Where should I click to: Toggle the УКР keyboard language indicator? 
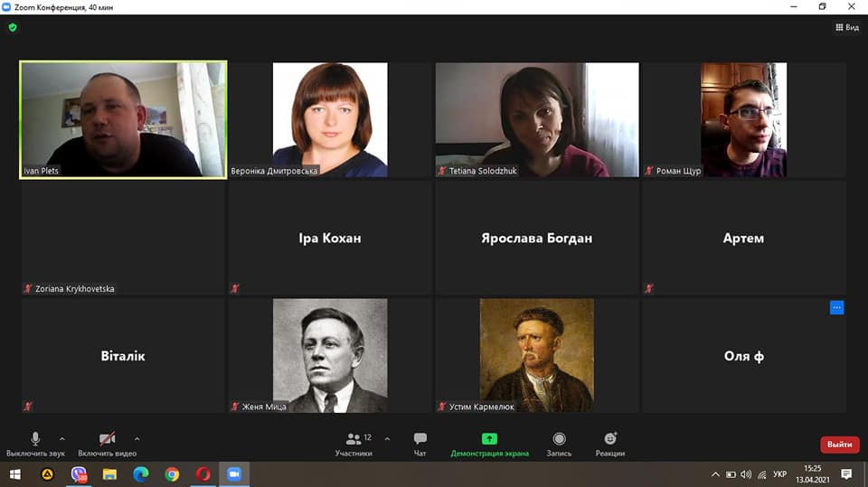[780, 474]
